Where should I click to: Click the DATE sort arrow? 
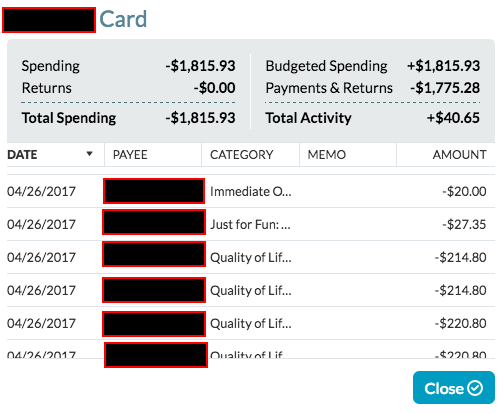pyautogui.click(x=89, y=154)
